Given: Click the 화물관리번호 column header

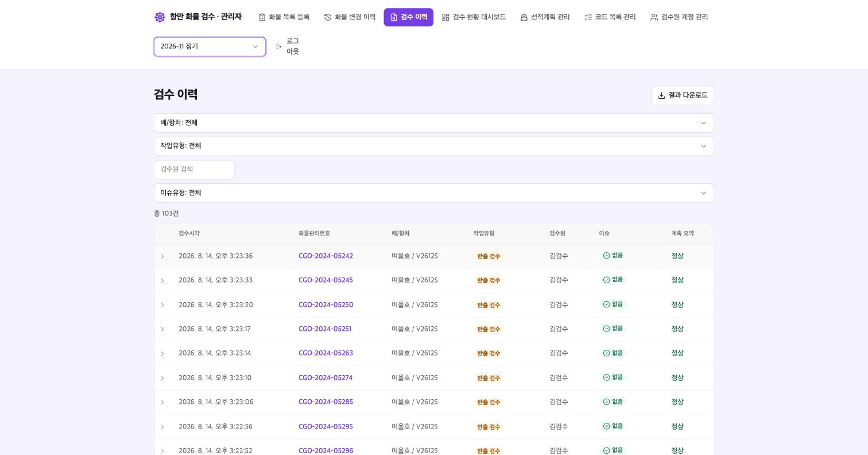Looking at the screenshot, I should [x=314, y=234].
